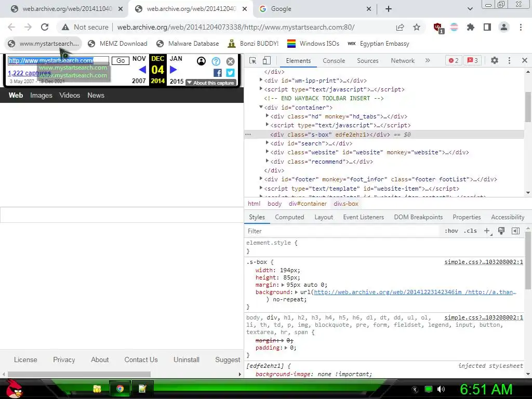Click the Wayback user account icon
The height and width of the screenshot is (399, 532).
coord(201,61)
